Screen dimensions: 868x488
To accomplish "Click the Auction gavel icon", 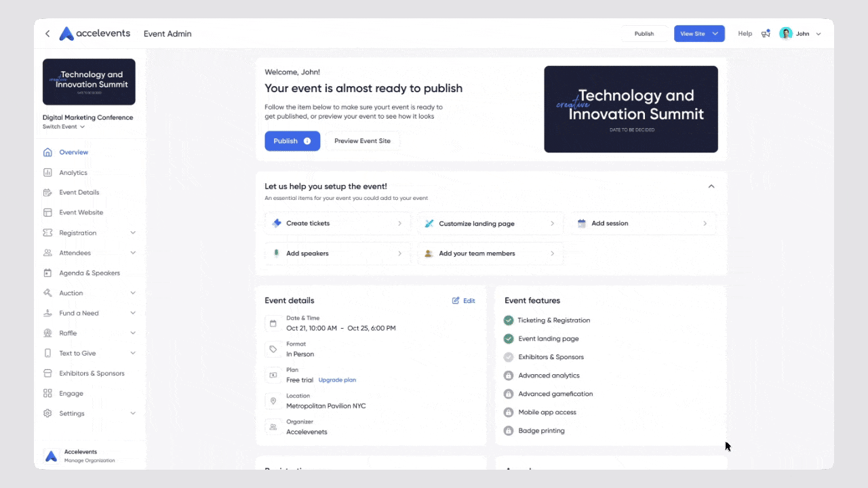I will click(47, 293).
